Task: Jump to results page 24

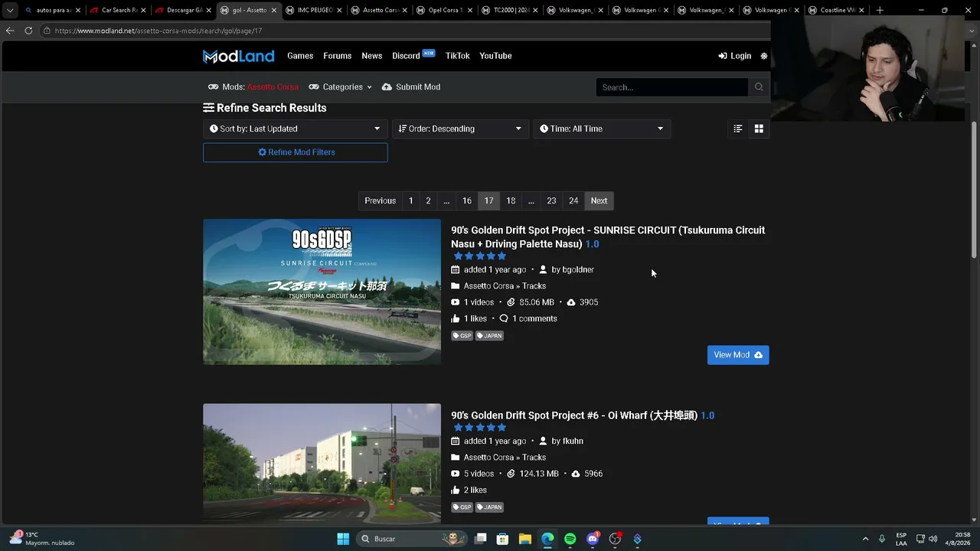Action: click(573, 201)
